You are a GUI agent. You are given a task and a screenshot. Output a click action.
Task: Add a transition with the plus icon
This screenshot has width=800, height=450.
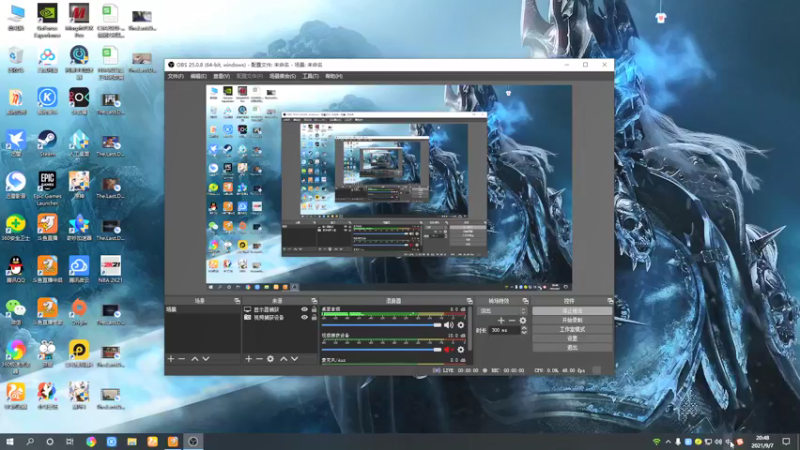501,320
